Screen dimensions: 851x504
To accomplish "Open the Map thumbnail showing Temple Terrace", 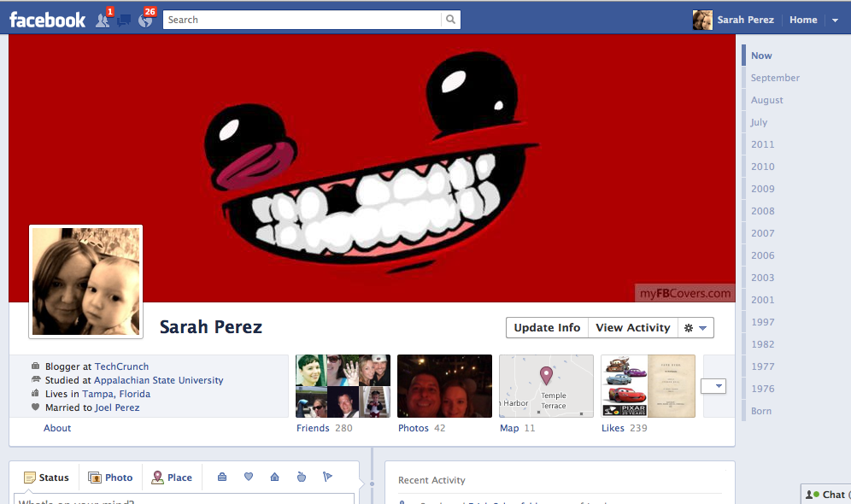I will pyautogui.click(x=546, y=386).
